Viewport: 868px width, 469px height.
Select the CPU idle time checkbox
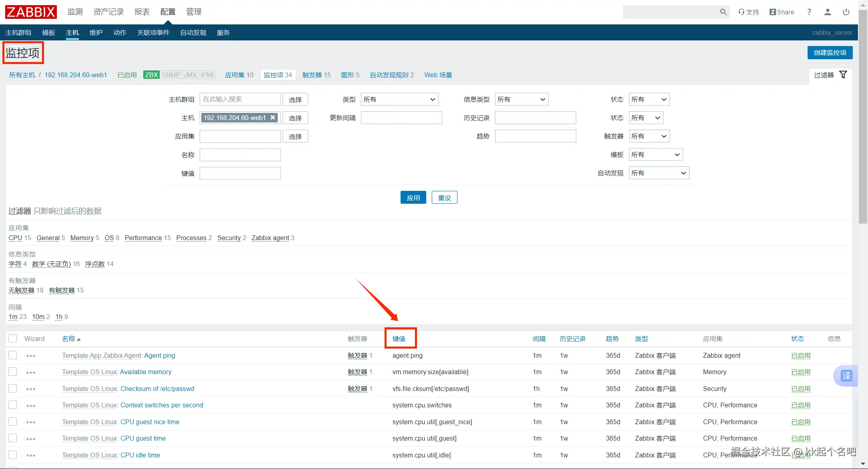(13, 455)
